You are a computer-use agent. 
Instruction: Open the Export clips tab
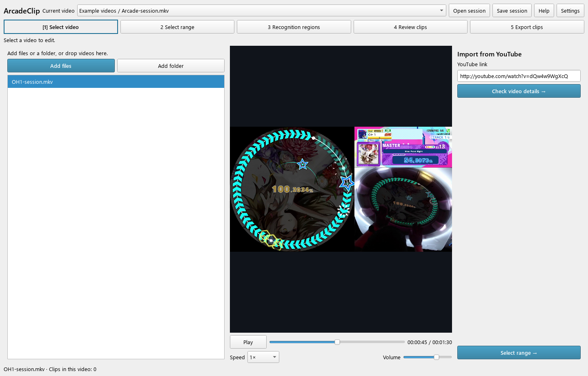click(x=527, y=27)
